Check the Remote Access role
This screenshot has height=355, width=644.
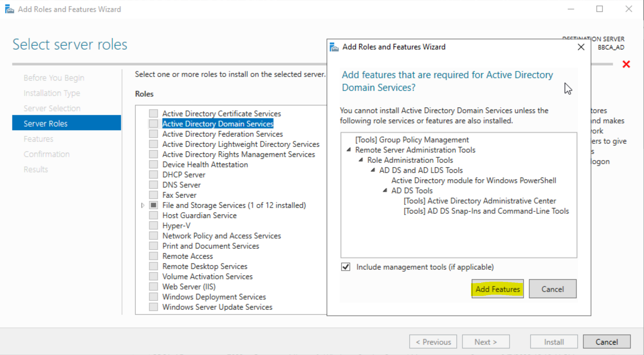click(x=153, y=256)
